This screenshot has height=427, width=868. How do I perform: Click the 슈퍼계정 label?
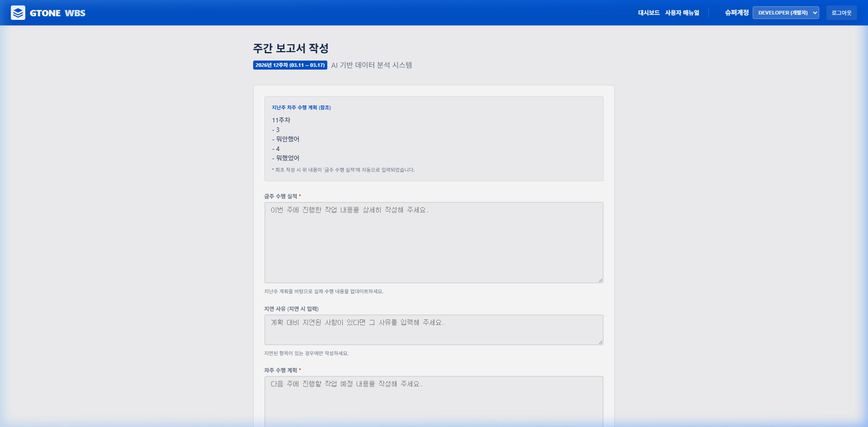pyautogui.click(x=736, y=13)
